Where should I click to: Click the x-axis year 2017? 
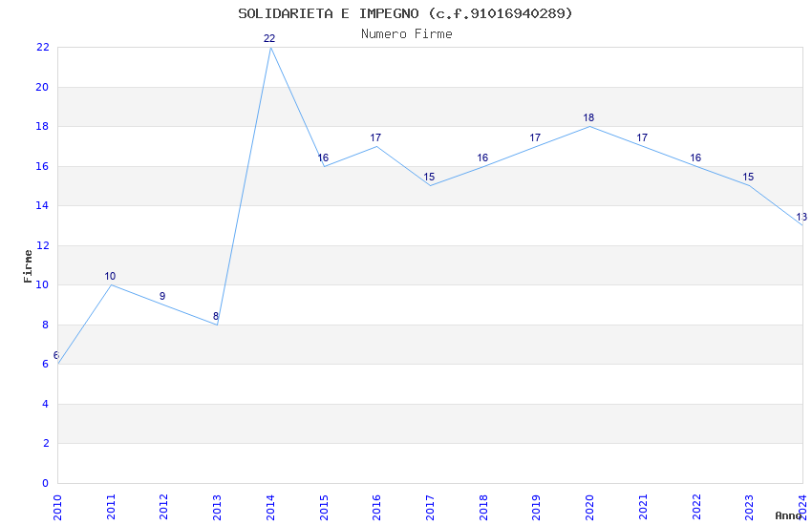430,508
